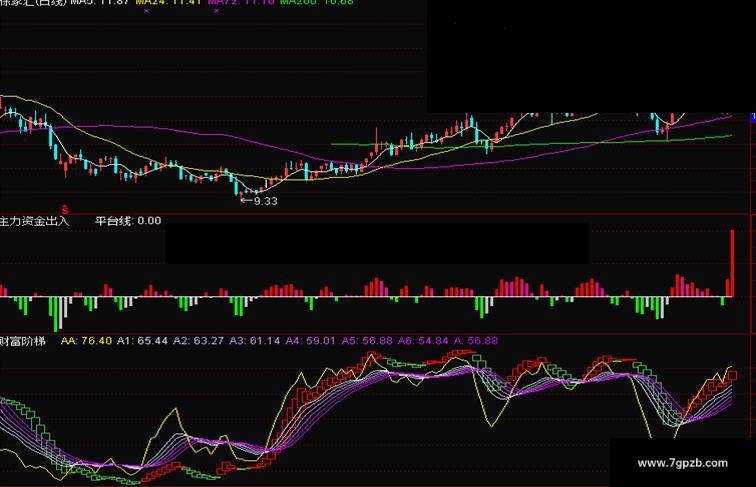756x487 pixels.
Task: Select the A: 56.88 parameter value
Action: pos(476,341)
